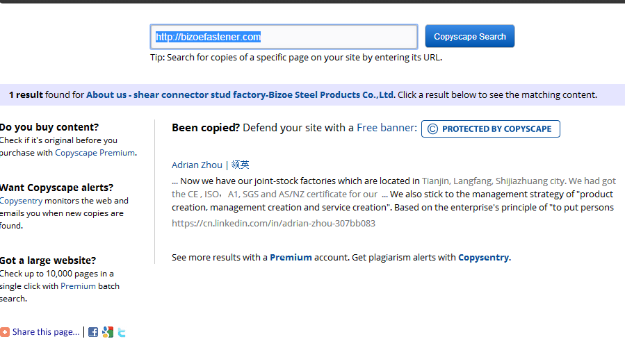The image size is (625, 364).
Task: Click the Copyscape Search button
Action: [469, 36]
